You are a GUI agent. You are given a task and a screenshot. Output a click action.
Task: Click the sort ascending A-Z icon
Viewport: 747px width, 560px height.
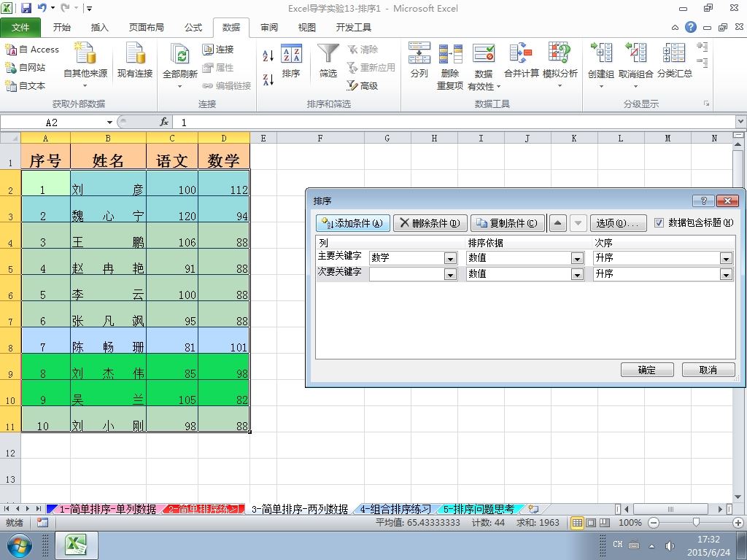[268, 55]
